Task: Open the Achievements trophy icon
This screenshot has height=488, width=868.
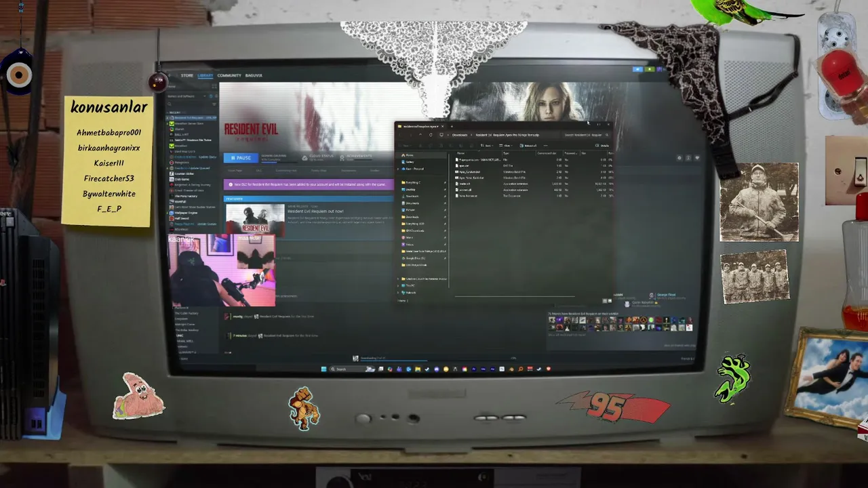Action: (x=342, y=158)
